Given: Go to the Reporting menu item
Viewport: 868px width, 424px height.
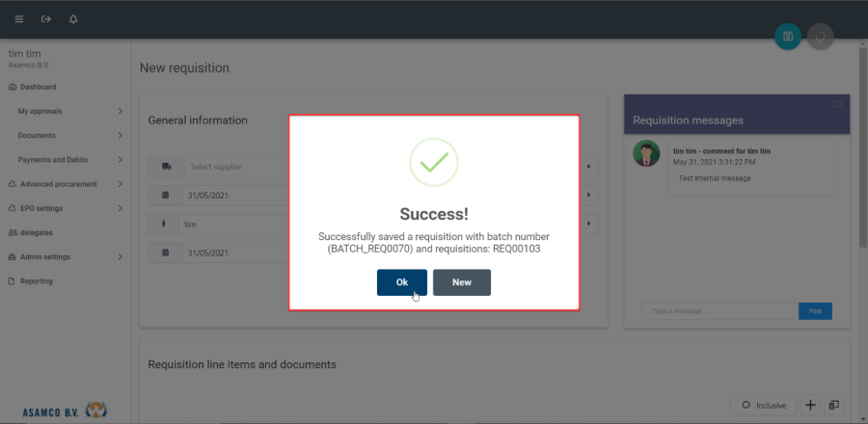Looking at the screenshot, I should click(x=37, y=281).
